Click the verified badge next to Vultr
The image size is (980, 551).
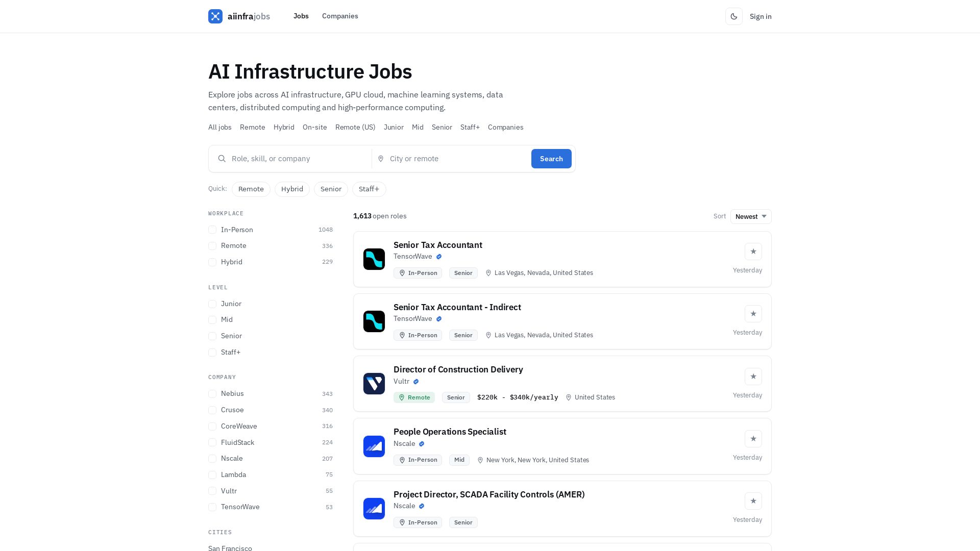click(416, 382)
